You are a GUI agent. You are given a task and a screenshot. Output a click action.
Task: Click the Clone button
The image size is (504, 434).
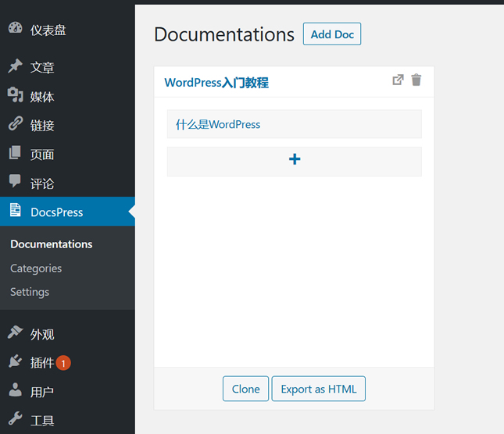point(245,389)
